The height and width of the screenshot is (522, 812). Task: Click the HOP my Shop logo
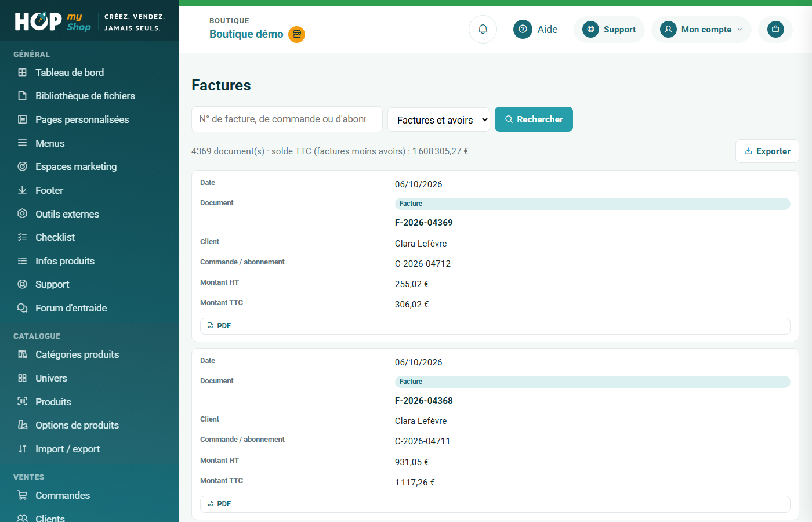53,21
